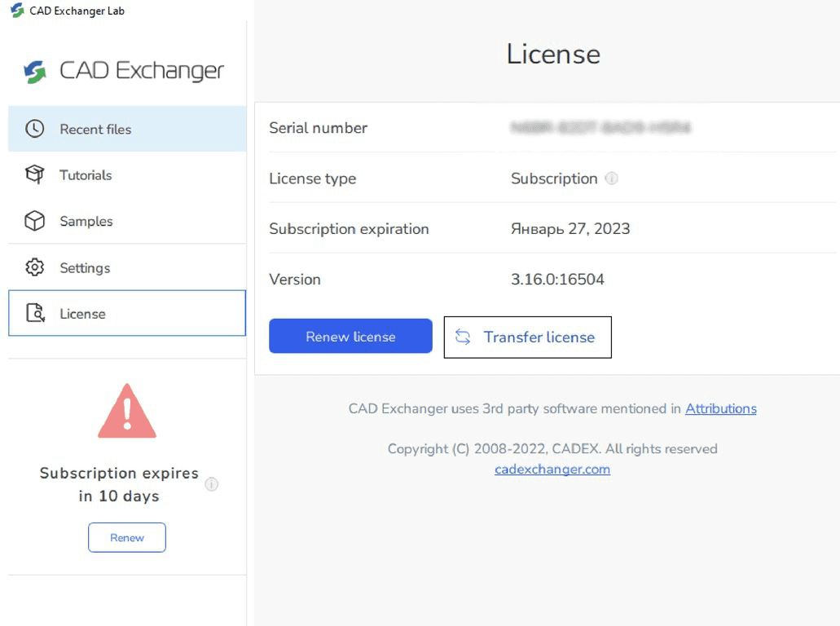This screenshot has width=840, height=626.
Task: Click the red warning triangle icon
Action: coord(127,411)
